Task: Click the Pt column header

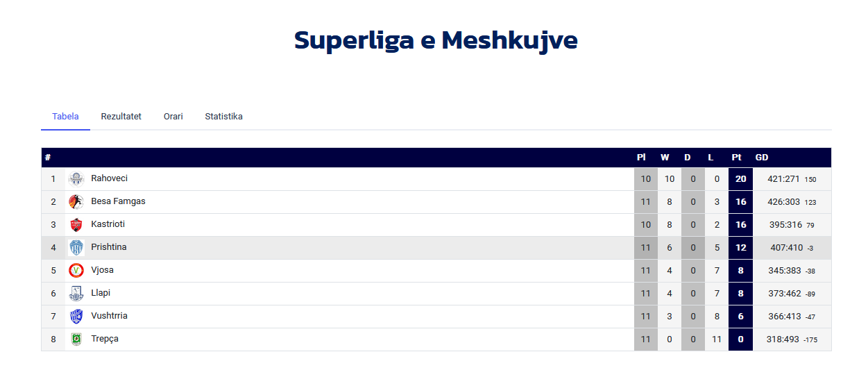Action: (x=736, y=158)
